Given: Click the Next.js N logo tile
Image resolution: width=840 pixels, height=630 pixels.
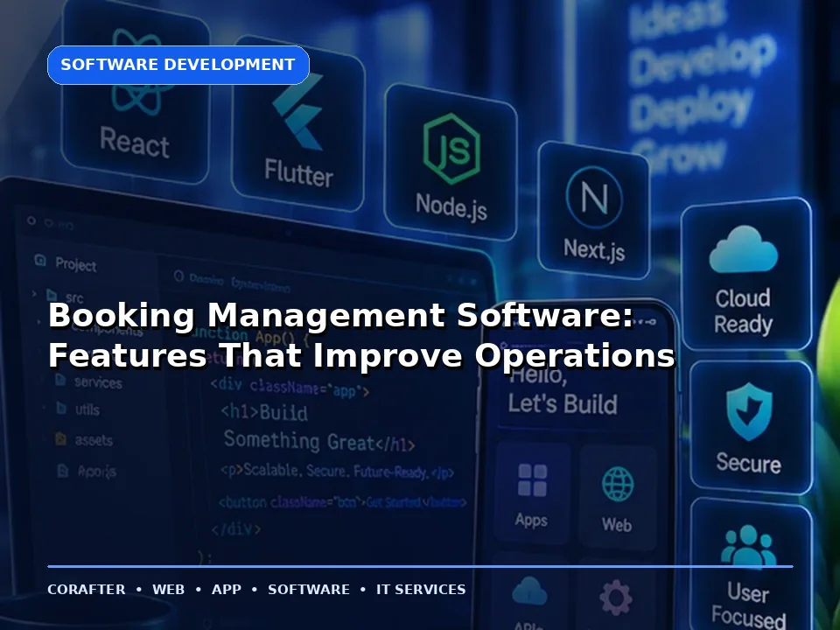Looking at the screenshot, I should point(593,210).
